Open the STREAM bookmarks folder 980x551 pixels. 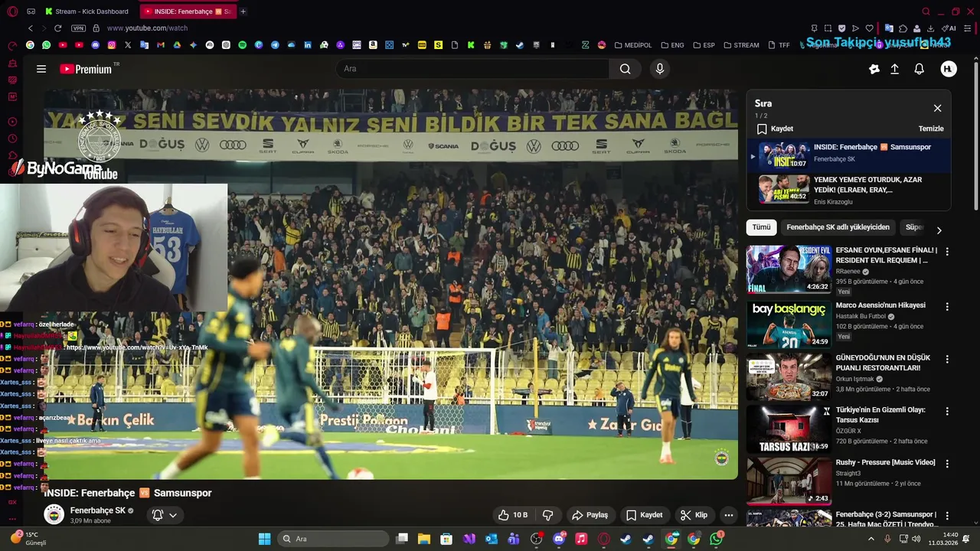(x=742, y=45)
